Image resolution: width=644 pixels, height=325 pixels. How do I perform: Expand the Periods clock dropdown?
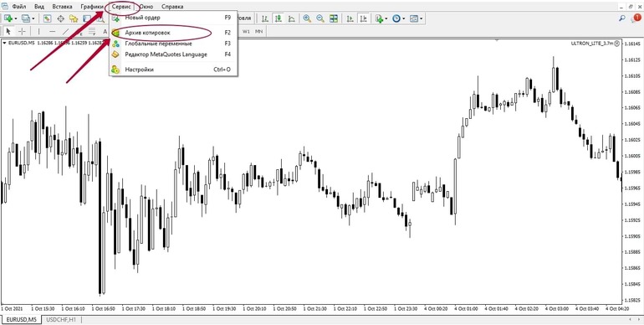[404, 18]
